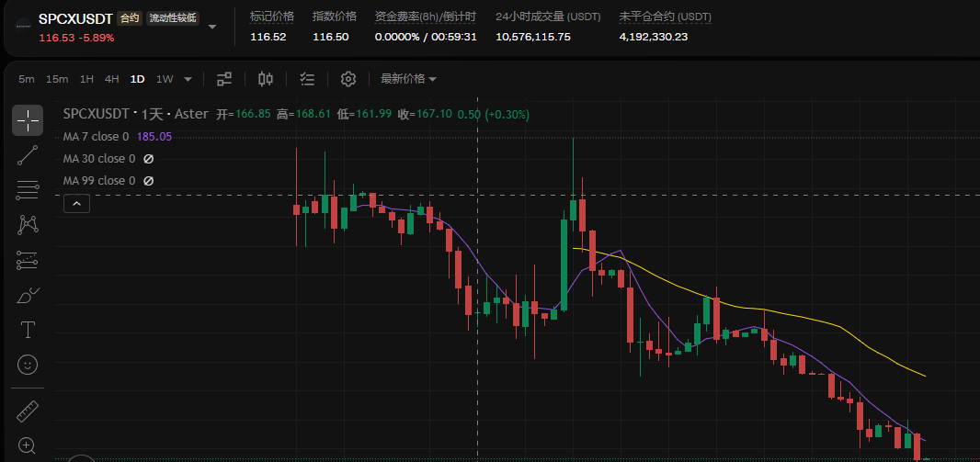Click the 合约 contract tag
The width and height of the screenshot is (980, 462).
[x=129, y=18]
